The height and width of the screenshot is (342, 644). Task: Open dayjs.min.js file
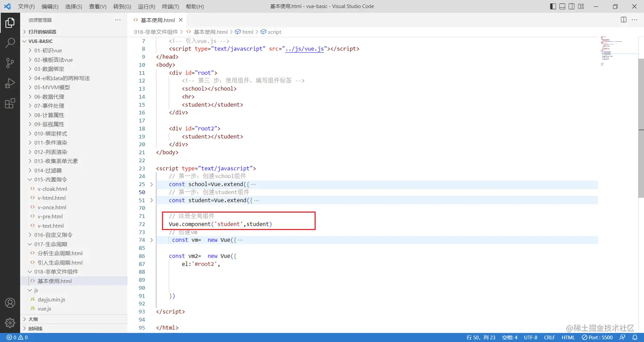[x=74, y=299]
